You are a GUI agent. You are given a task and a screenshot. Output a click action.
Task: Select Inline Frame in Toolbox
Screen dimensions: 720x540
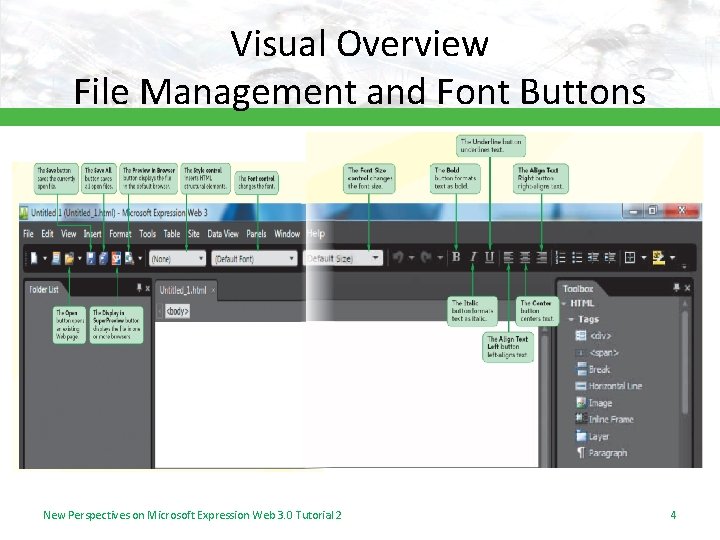604,419
